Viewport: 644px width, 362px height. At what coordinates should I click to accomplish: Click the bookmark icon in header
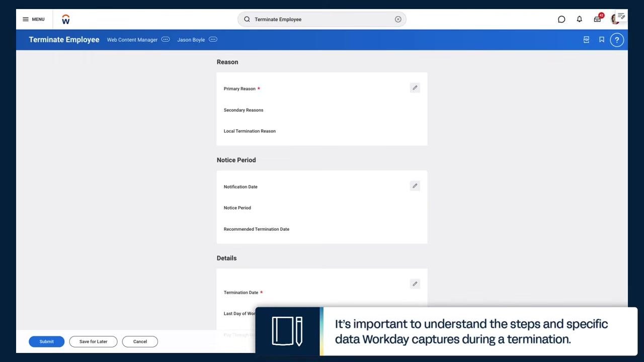click(602, 40)
